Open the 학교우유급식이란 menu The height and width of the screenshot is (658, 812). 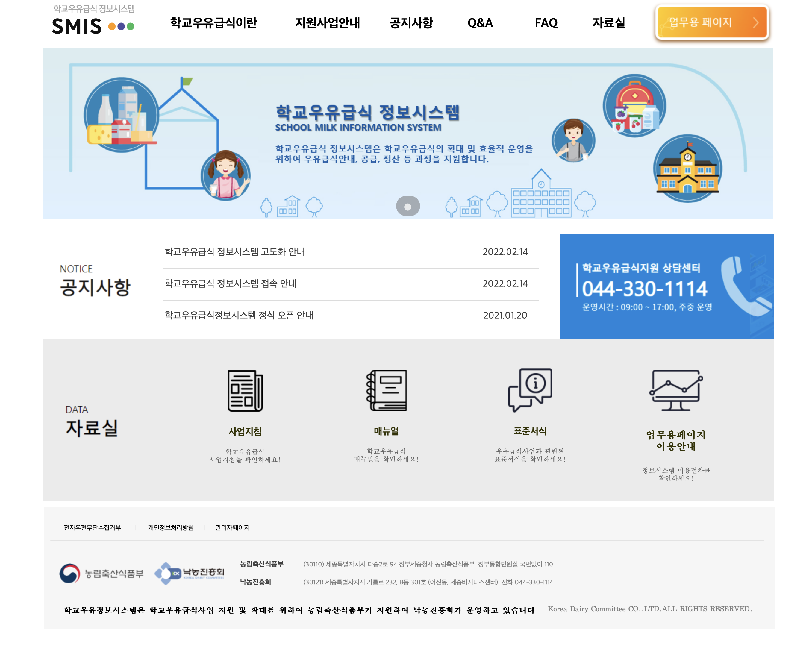(x=213, y=23)
